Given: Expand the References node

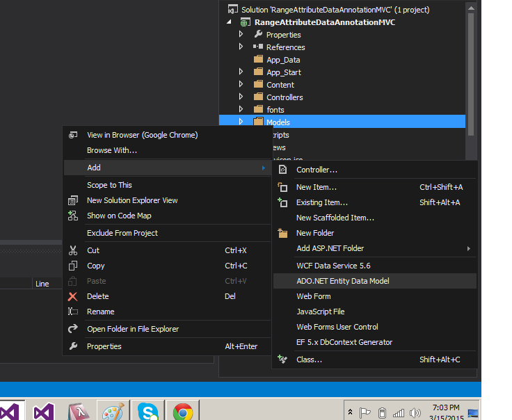Looking at the screenshot, I should (241, 47).
